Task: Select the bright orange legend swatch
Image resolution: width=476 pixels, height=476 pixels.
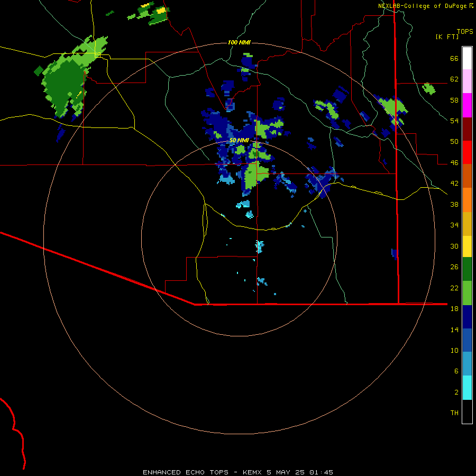Action: pyautogui.click(x=467, y=200)
